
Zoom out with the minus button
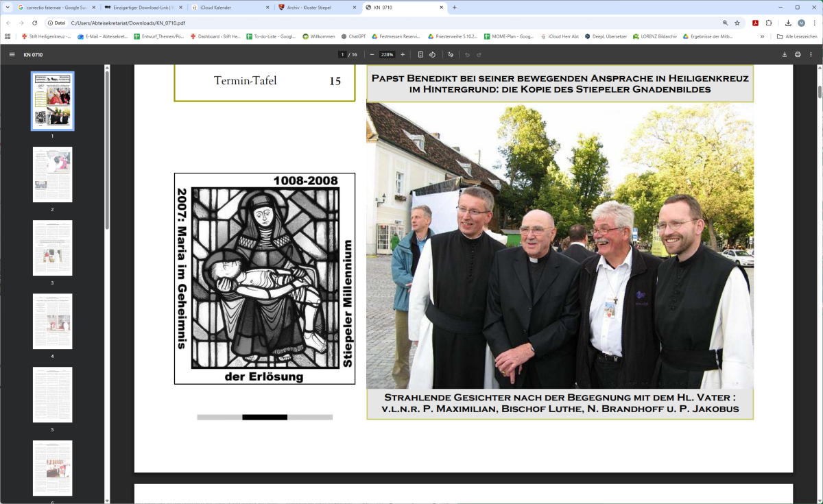372,54
